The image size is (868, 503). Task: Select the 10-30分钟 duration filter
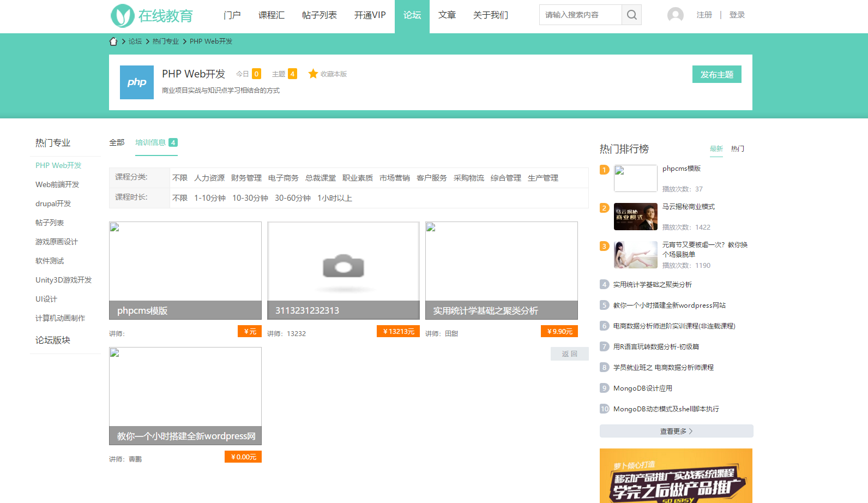[250, 198]
